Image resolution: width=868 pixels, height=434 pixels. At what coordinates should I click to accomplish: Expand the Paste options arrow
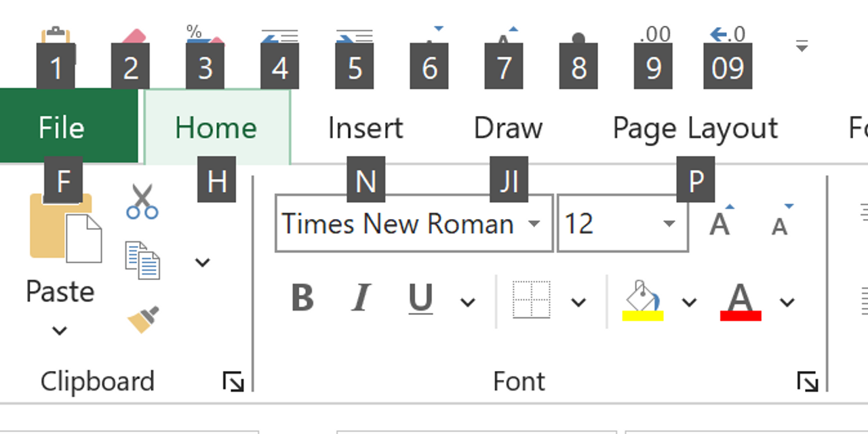60,331
